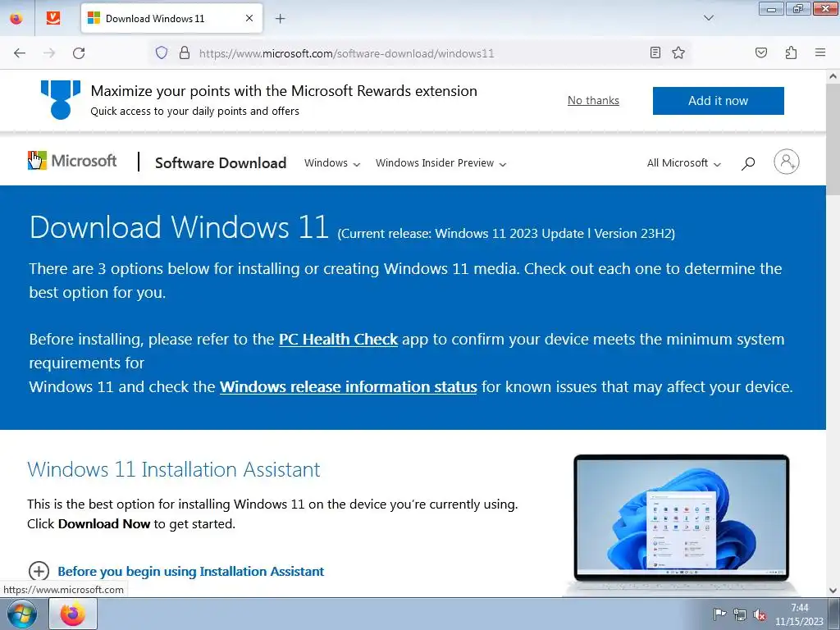The width and height of the screenshot is (840, 630).
Task: Expand the Windows navigation dropdown
Action: coord(332,163)
